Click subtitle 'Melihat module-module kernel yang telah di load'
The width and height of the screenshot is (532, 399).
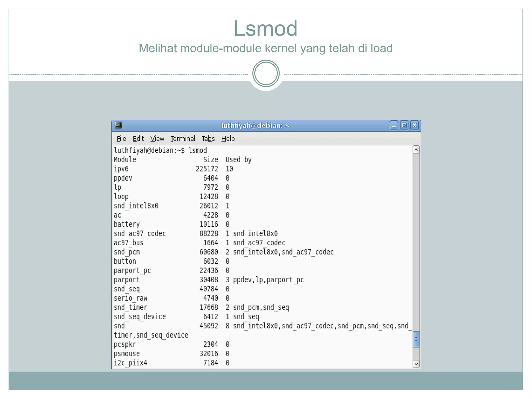[x=265, y=48]
